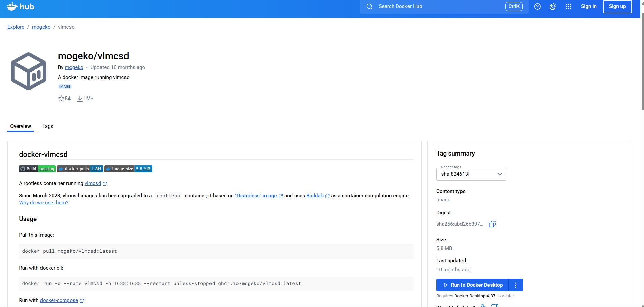Click the docker-vlmcsd heading
Image resolution: width=644 pixels, height=307 pixels.
(x=43, y=154)
